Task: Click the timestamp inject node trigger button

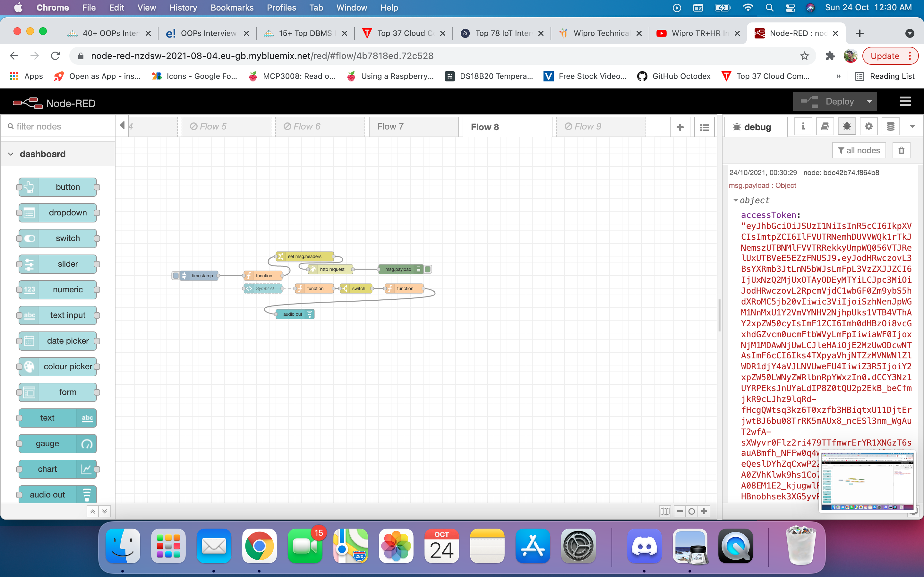Action: (x=175, y=276)
